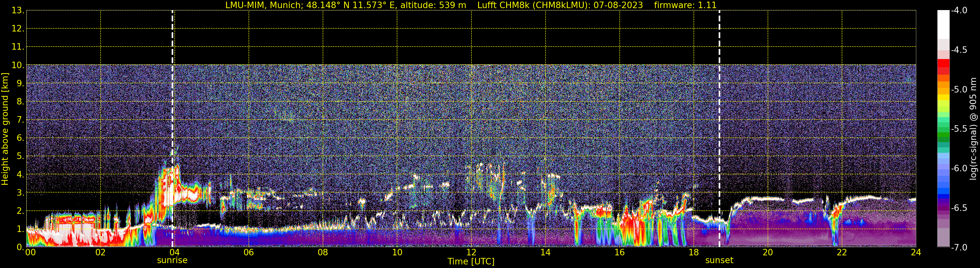Viewport: 980px width, 268px height.
Task: Click the '-5.5' colorbar label
Action: click(x=959, y=129)
